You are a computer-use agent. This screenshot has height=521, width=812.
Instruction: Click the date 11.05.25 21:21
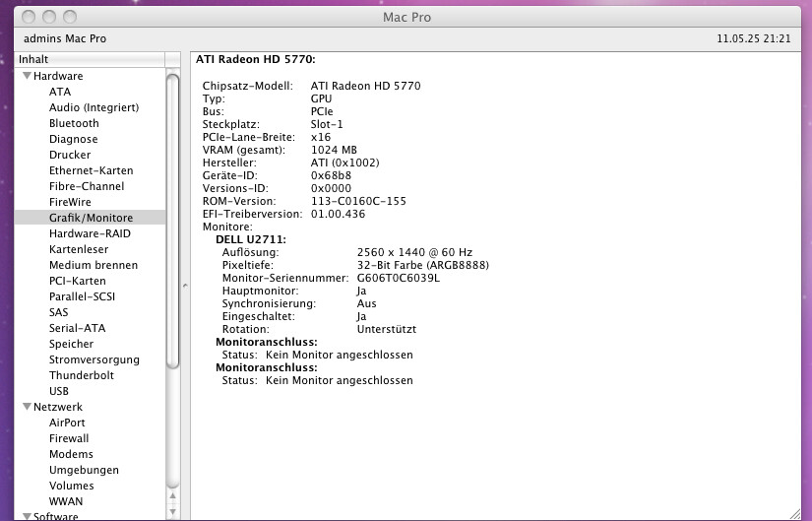[x=754, y=38]
